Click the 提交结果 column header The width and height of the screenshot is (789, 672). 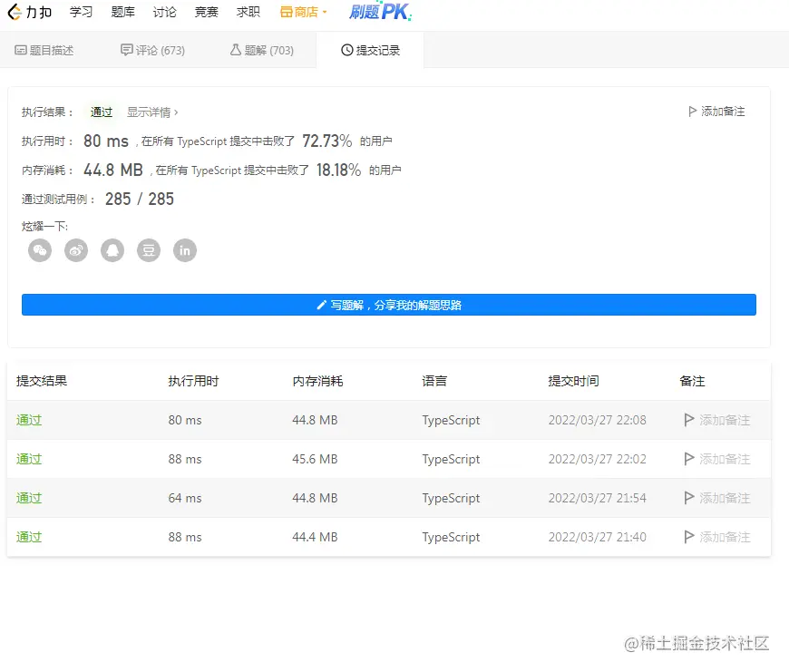pos(41,381)
